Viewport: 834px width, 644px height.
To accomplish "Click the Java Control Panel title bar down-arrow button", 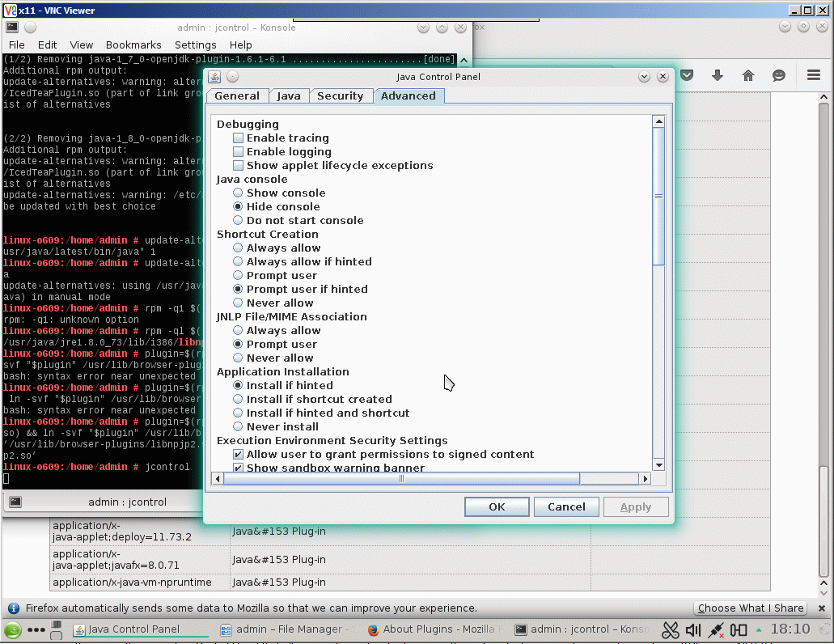I will [644, 77].
